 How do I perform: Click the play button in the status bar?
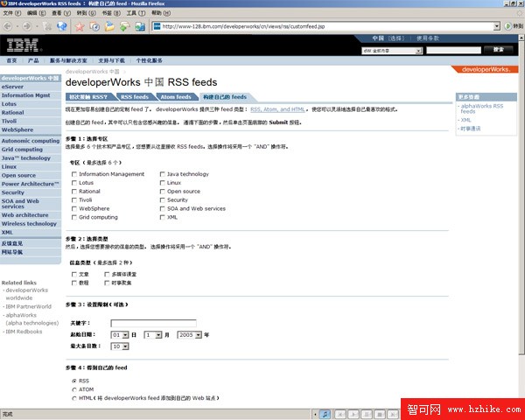pyautogui.click(x=353, y=414)
